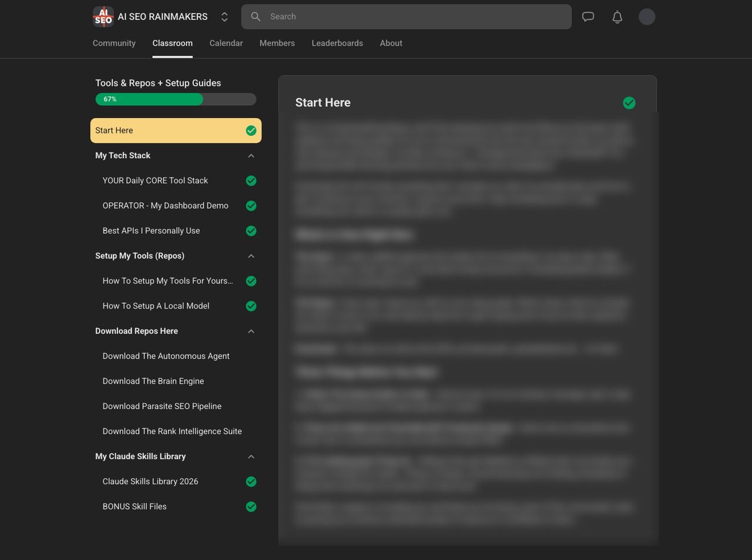Screen dimensions: 752x560
Task: Collapse the My Tech Stack section
Action: [x=251, y=156]
